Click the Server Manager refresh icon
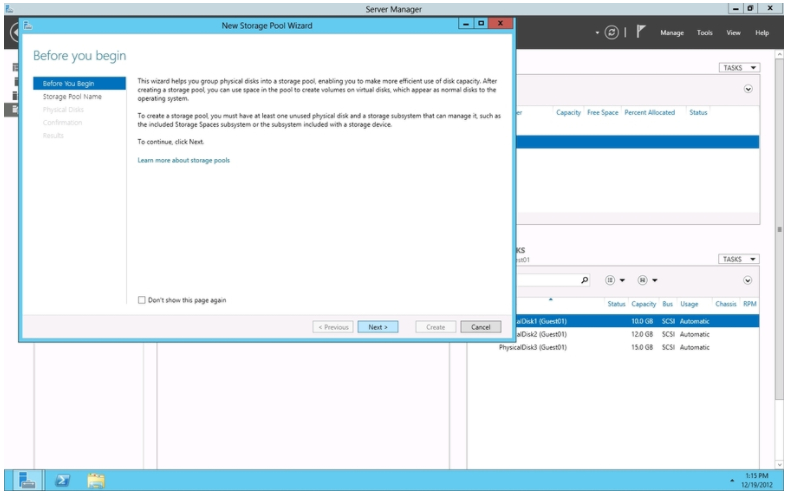 (x=611, y=33)
